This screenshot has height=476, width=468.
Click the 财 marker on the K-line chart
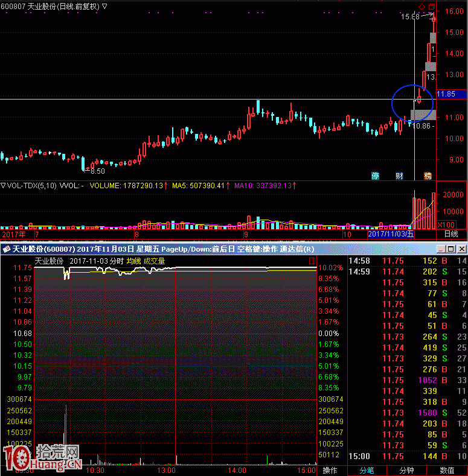399,176
